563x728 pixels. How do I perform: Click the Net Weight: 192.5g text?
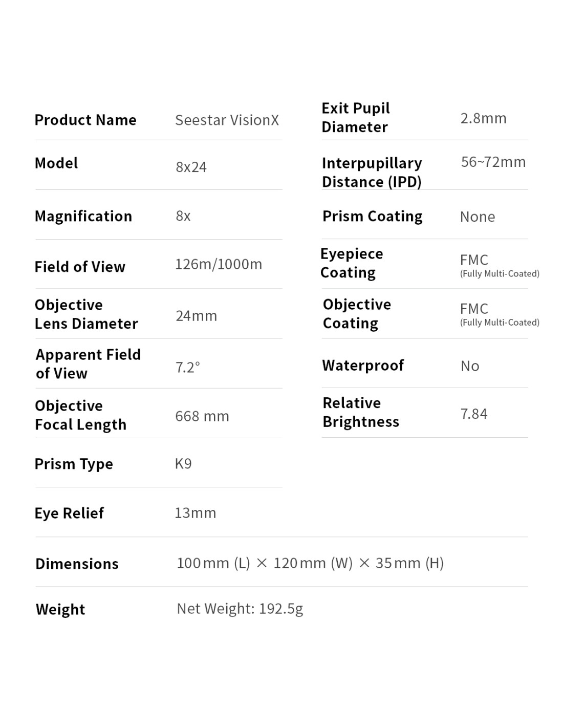tap(240, 609)
